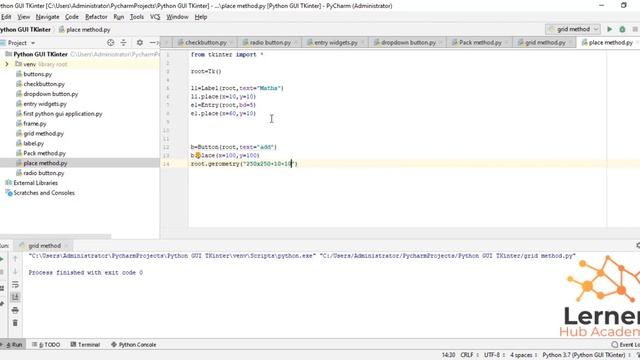The width and height of the screenshot is (640, 360).
Task: Close the grid method.py editor tab
Action: [571, 42]
